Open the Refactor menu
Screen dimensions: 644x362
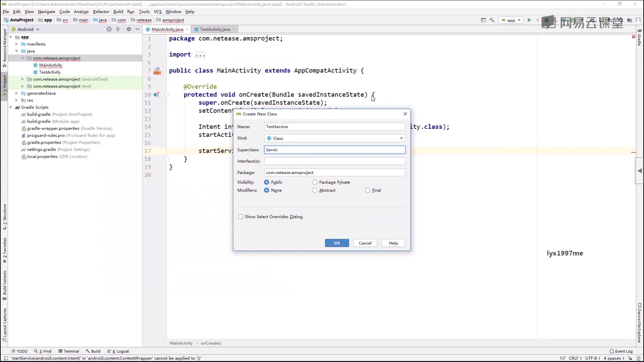pyautogui.click(x=101, y=11)
